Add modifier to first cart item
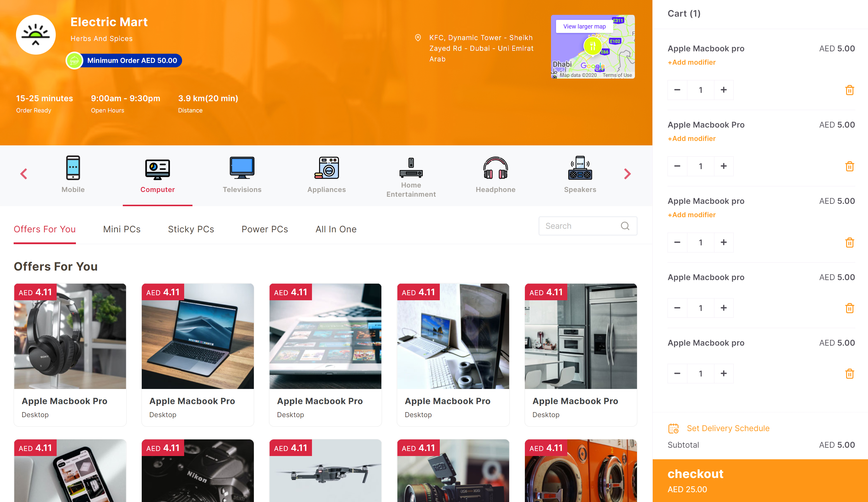The image size is (868, 502). pyautogui.click(x=691, y=62)
